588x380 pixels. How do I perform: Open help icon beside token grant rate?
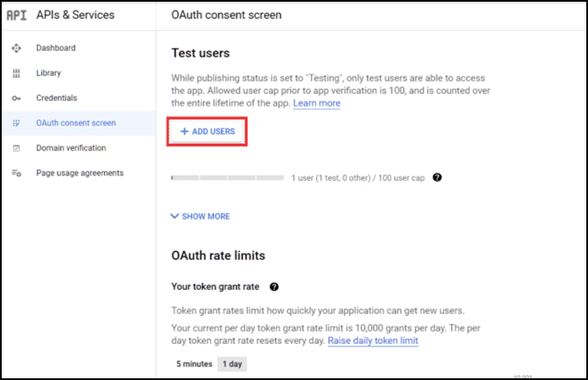tap(274, 287)
